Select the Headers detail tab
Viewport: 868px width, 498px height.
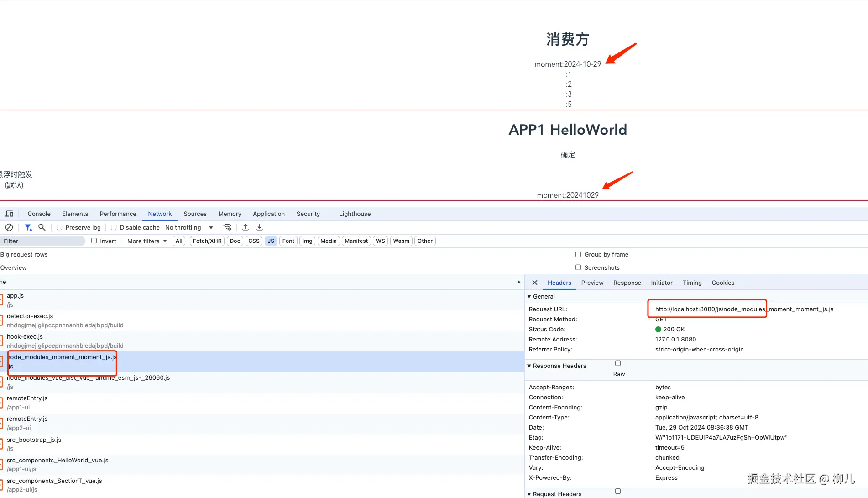(x=559, y=283)
